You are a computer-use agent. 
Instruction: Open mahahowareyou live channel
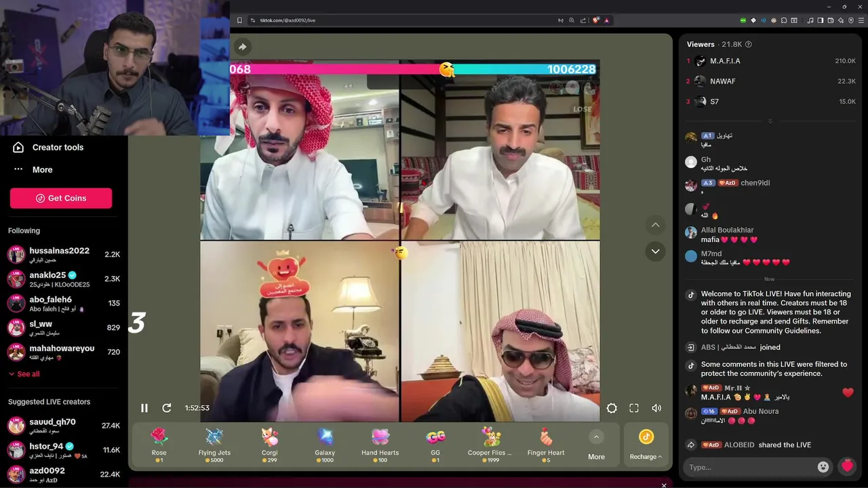(64, 352)
